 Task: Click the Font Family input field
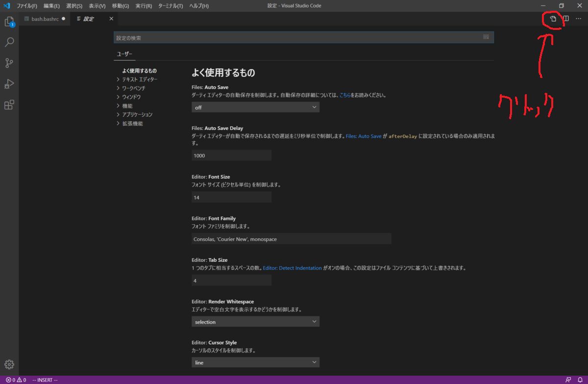(x=292, y=239)
